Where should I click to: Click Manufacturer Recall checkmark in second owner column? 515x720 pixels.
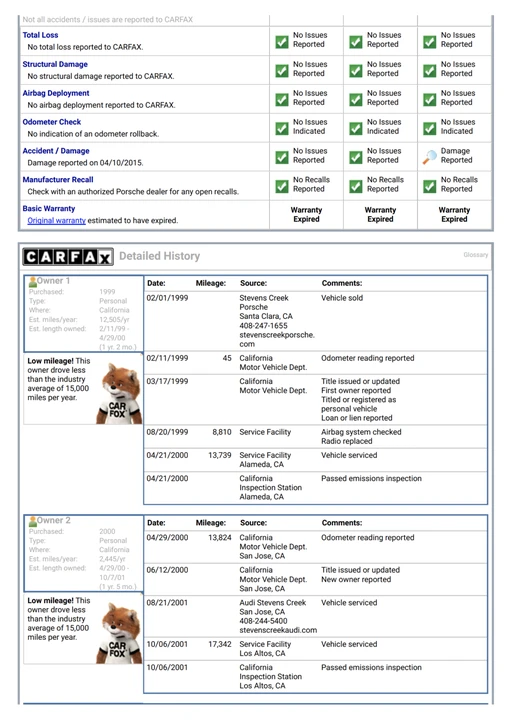coord(356,186)
